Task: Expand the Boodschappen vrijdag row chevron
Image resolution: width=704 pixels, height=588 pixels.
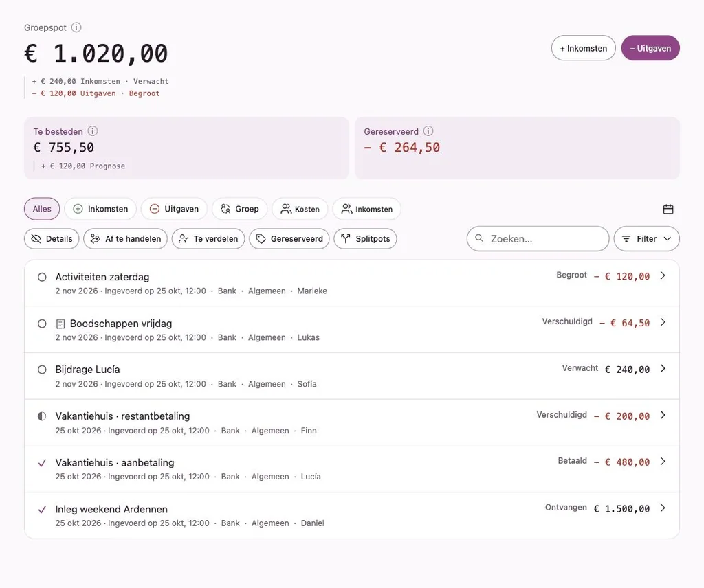Action: coord(663,322)
